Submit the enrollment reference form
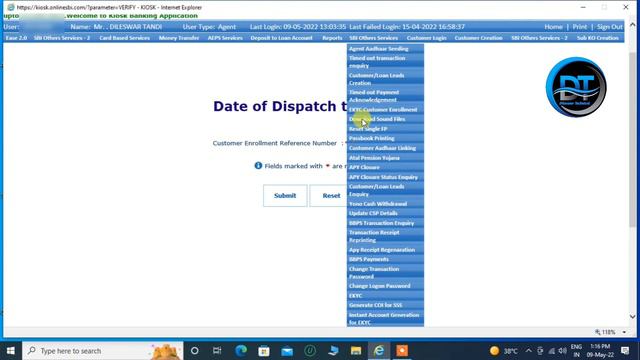This screenshot has width=640, height=360. tap(285, 196)
